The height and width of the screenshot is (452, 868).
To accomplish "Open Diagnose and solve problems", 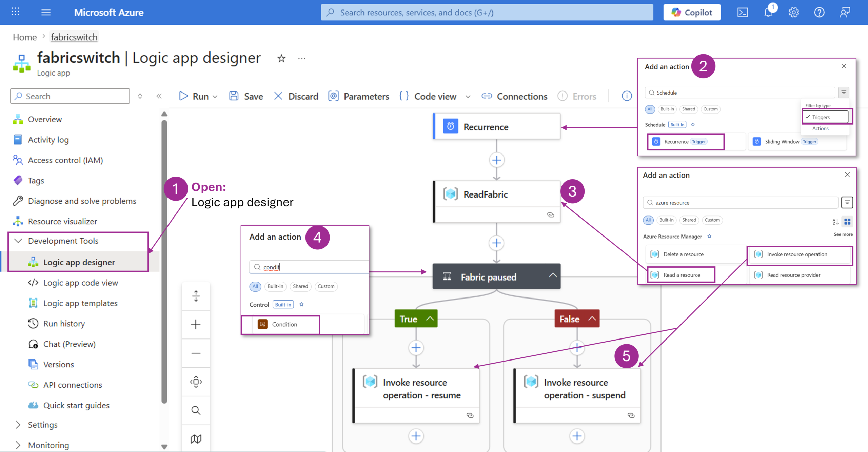I will point(82,201).
